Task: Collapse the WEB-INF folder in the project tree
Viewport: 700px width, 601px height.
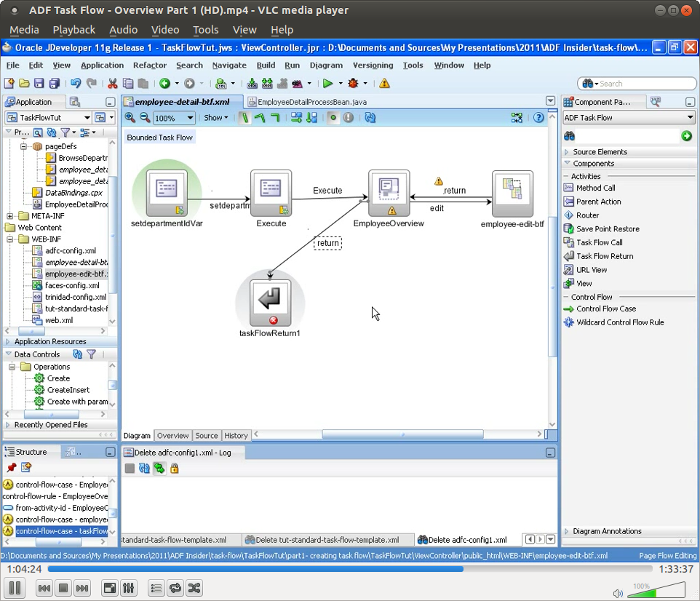Action: click(x=12, y=239)
